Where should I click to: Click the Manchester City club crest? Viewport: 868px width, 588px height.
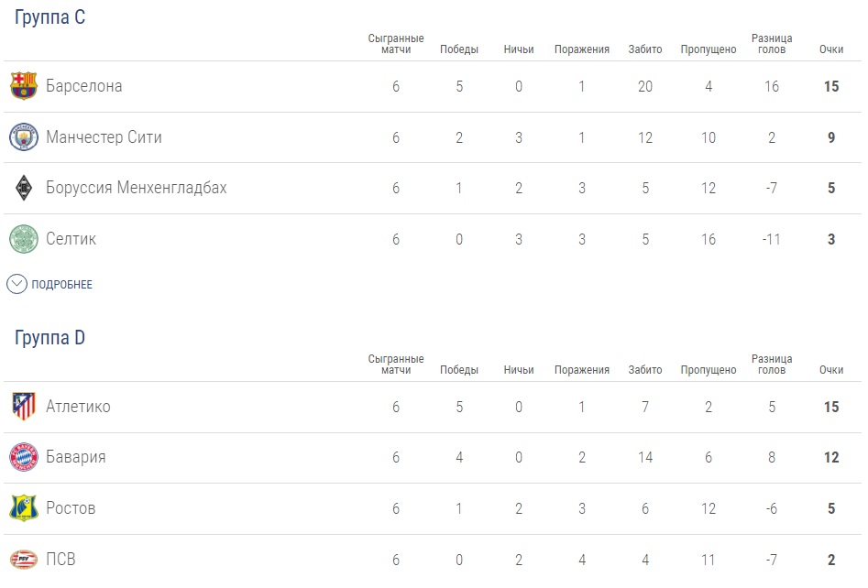tap(24, 137)
